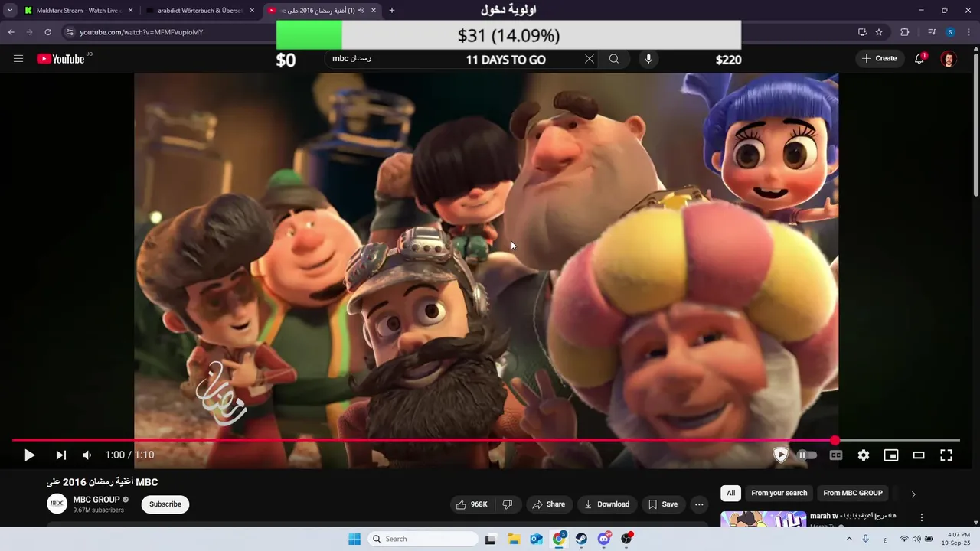Click the MBC GROUP channel avatar
The image size is (980, 551).
[x=57, y=504]
